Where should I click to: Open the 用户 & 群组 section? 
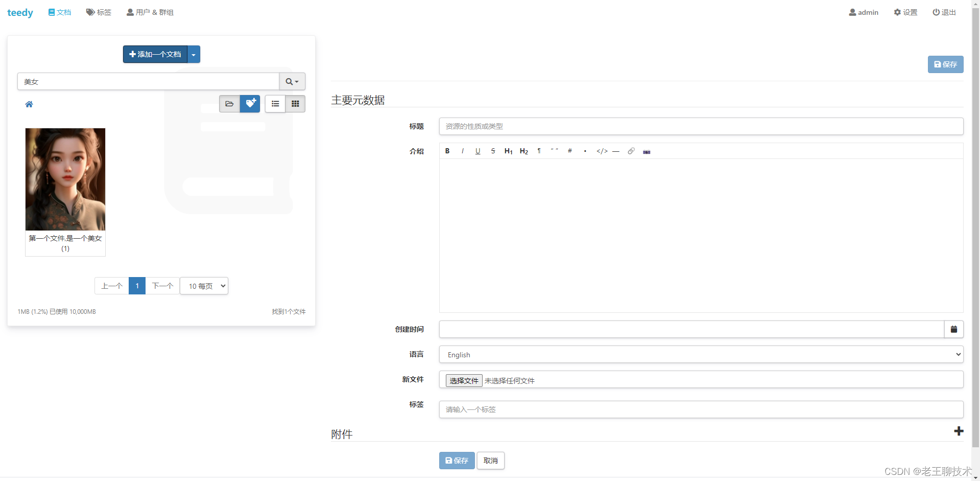coord(150,12)
